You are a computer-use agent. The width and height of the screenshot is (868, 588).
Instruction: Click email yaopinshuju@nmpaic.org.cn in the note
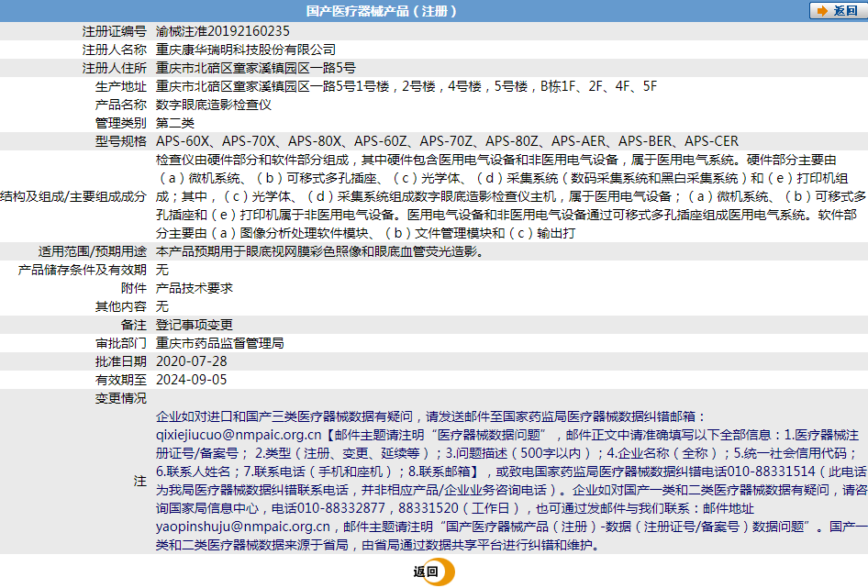click(243, 526)
